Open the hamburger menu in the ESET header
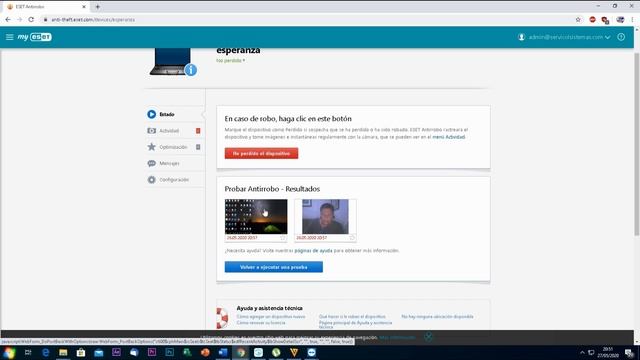Image resolution: width=640 pixels, height=360 pixels. click(9, 37)
